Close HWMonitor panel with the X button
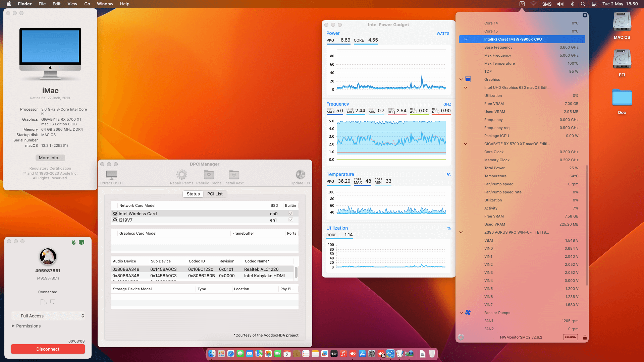Image resolution: width=644 pixels, height=362 pixels. click(x=585, y=15)
